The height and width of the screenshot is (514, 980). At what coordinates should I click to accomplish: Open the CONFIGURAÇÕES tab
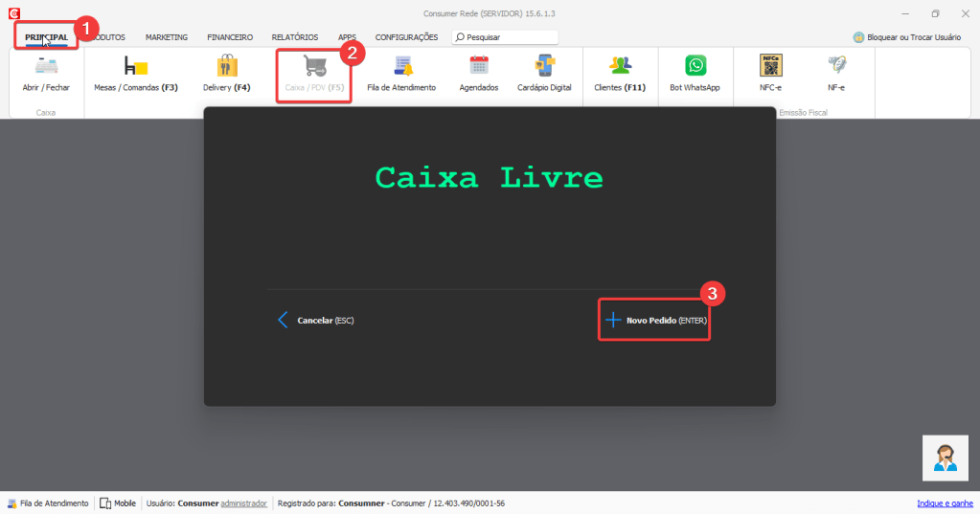point(406,37)
